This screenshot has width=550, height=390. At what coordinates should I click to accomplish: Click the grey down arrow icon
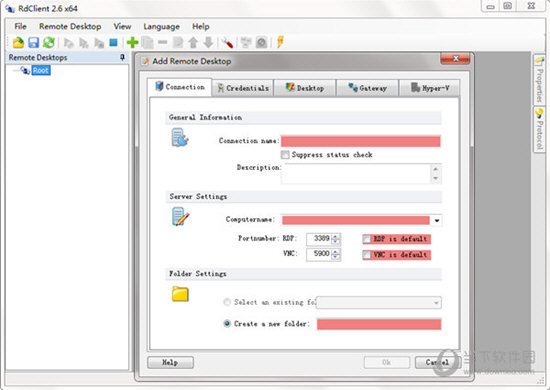tap(208, 42)
